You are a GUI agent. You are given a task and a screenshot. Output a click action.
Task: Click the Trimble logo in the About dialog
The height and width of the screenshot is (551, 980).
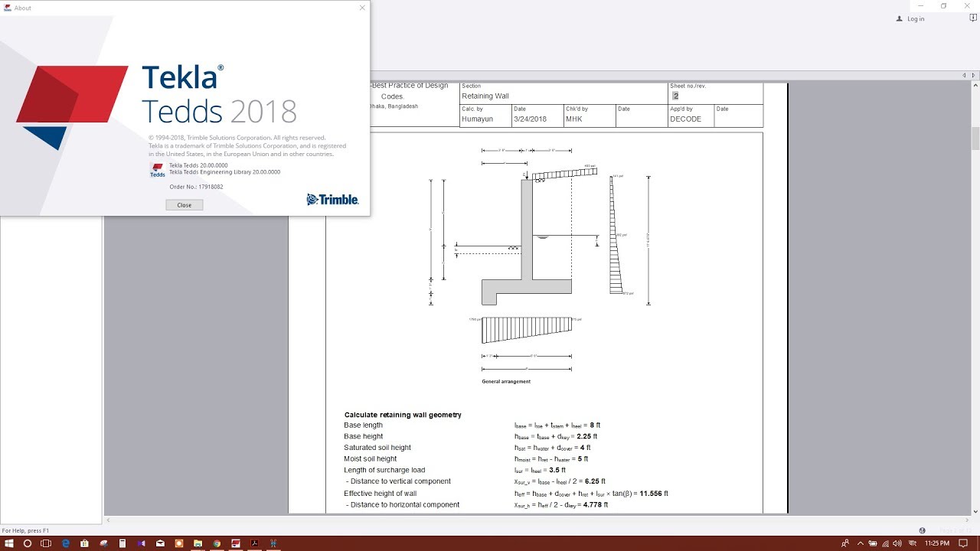(x=332, y=199)
